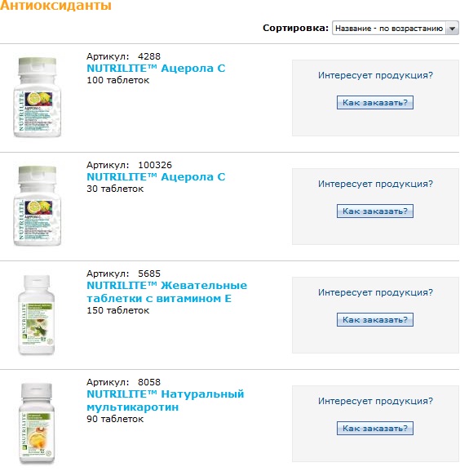Click the Натуральный мультикаротин bottle image

click(37, 423)
